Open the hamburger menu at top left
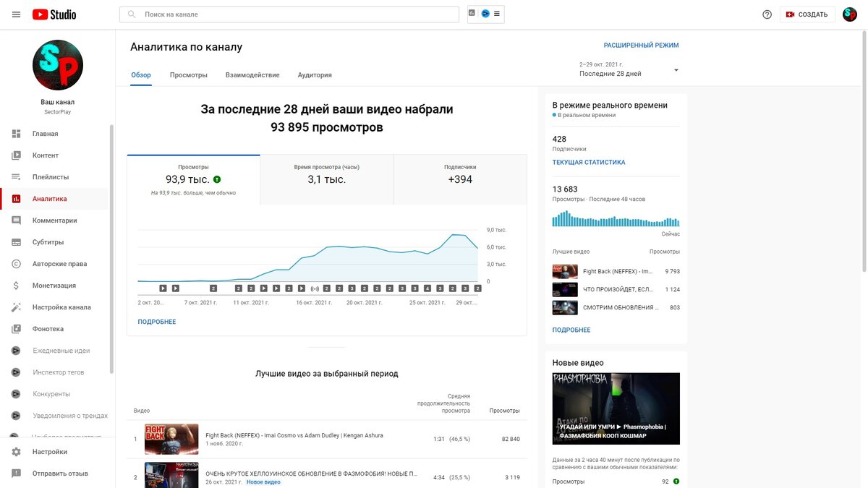The width and height of the screenshot is (868, 488). coord(16,13)
